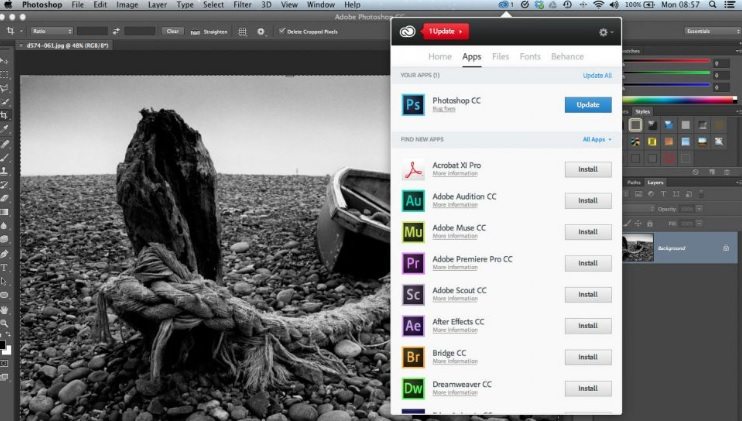The image size is (742, 421).
Task: Switch to the Files tab
Action: [x=500, y=56]
